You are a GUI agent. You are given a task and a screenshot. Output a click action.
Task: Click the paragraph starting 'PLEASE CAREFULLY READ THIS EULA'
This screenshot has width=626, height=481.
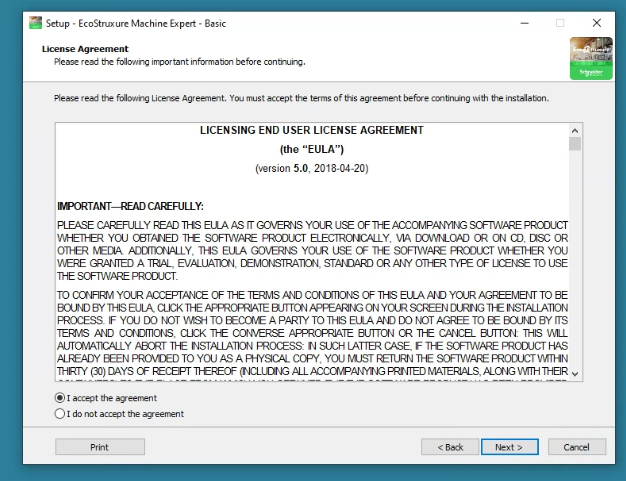point(312,251)
